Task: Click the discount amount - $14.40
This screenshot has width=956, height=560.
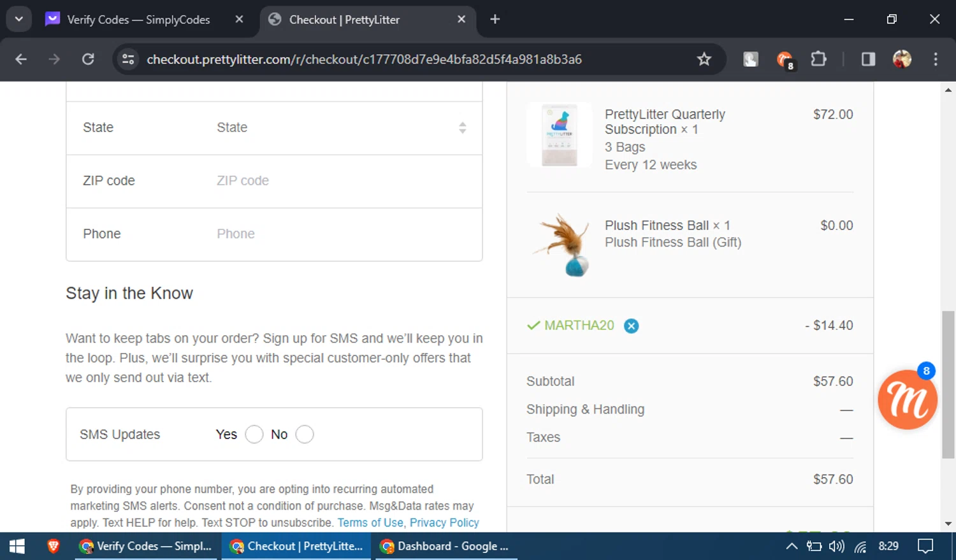Action: point(829,326)
